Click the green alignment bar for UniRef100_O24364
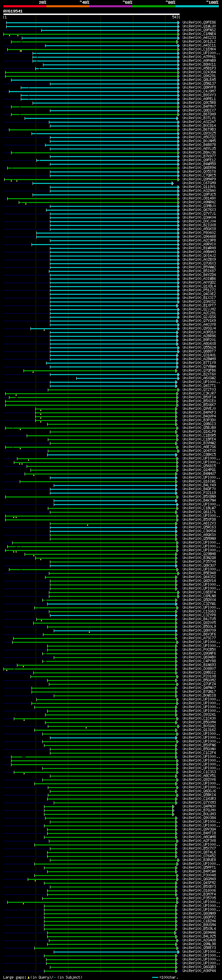Viewport: 222px width, 980px height. coord(92,72)
